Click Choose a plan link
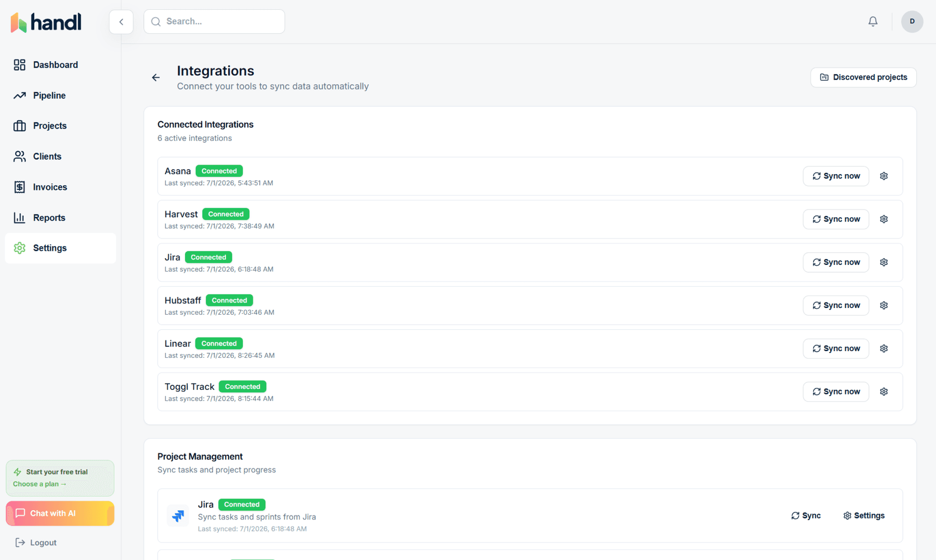 click(x=39, y=484)
